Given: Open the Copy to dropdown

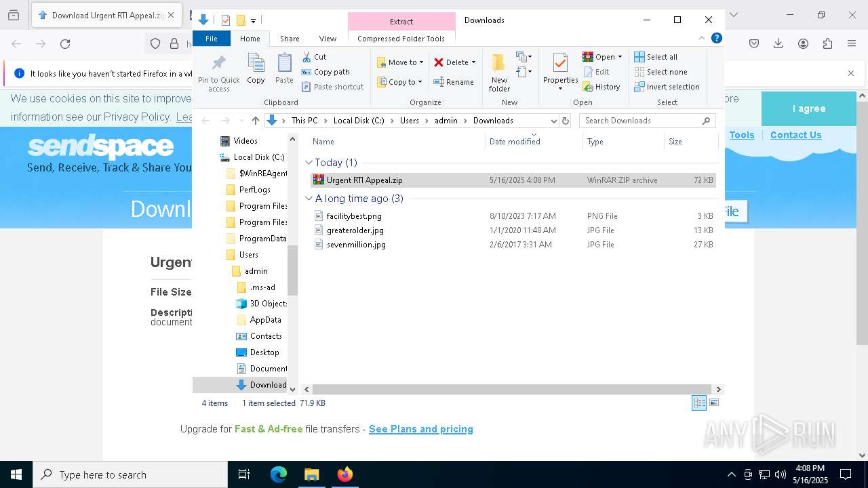Looking at the screenshot, I should click(399, 82).
